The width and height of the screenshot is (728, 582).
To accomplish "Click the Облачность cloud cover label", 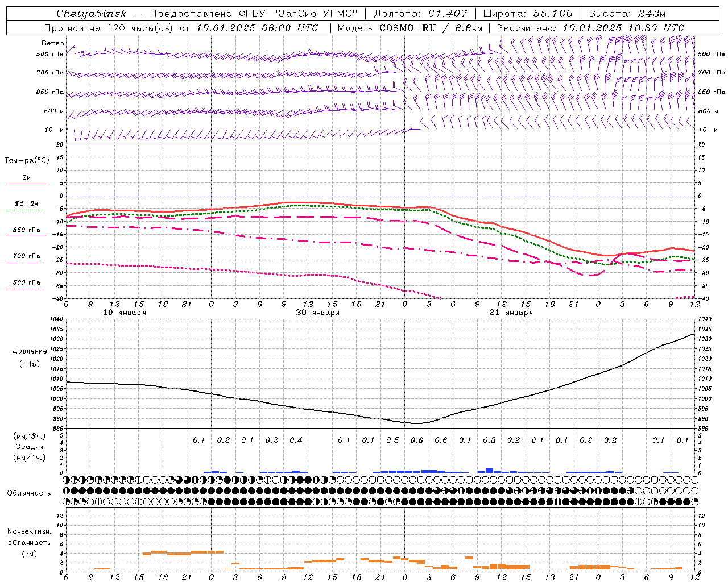I will (29, 493).
